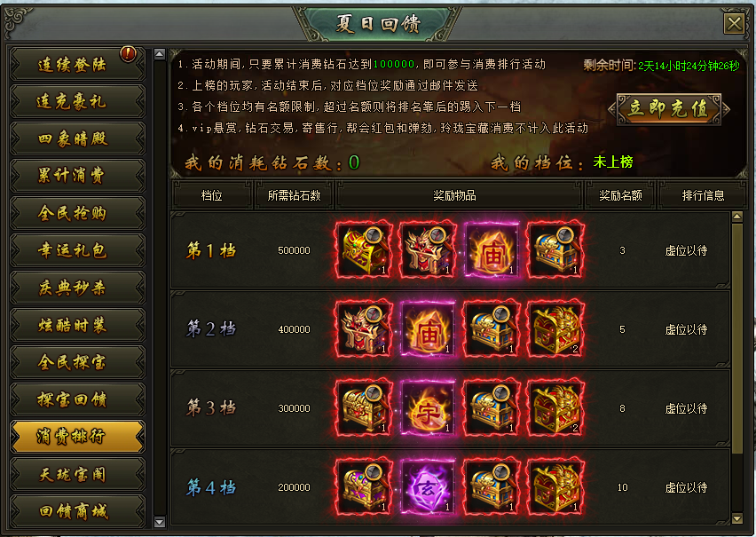Click 虚位以待 ranking info for tier 1
756x537 pixels.
click(x=686, y=250)
